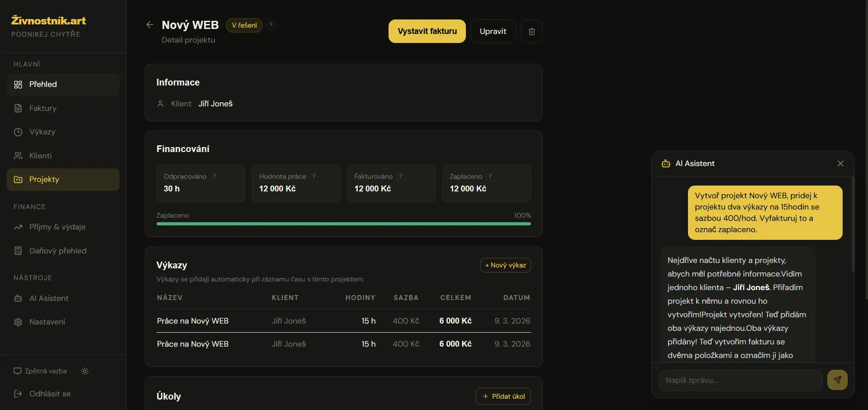
Task: Click the Přidat úkol button
Action: pos(503,396)
